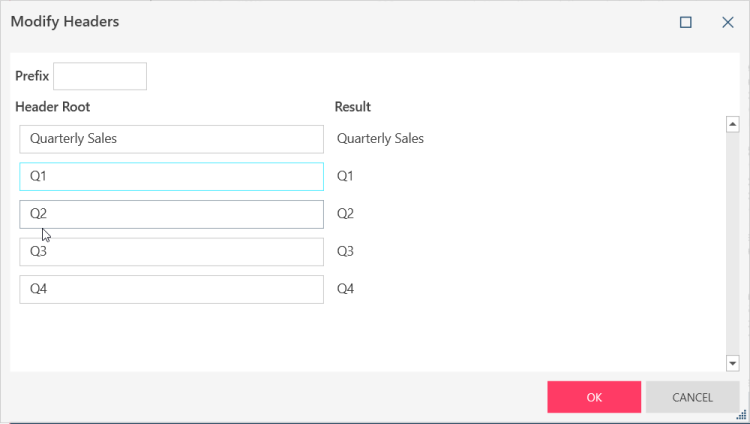Select the Q2 header root field

(171, 214)
